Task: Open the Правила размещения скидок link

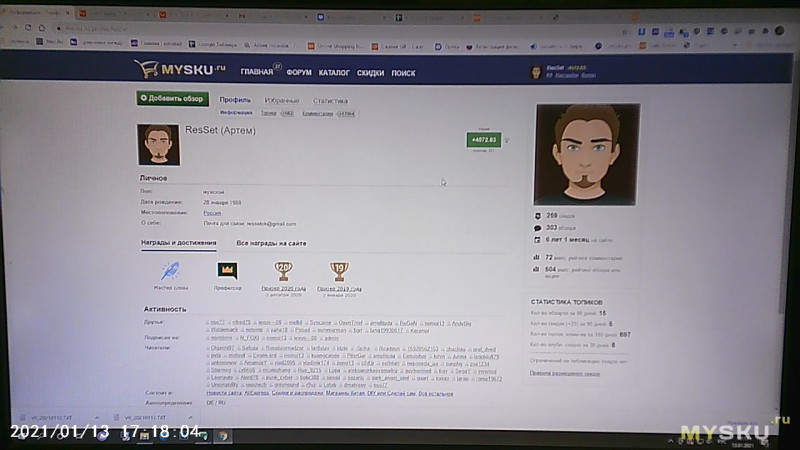Action: coord(565,373)
